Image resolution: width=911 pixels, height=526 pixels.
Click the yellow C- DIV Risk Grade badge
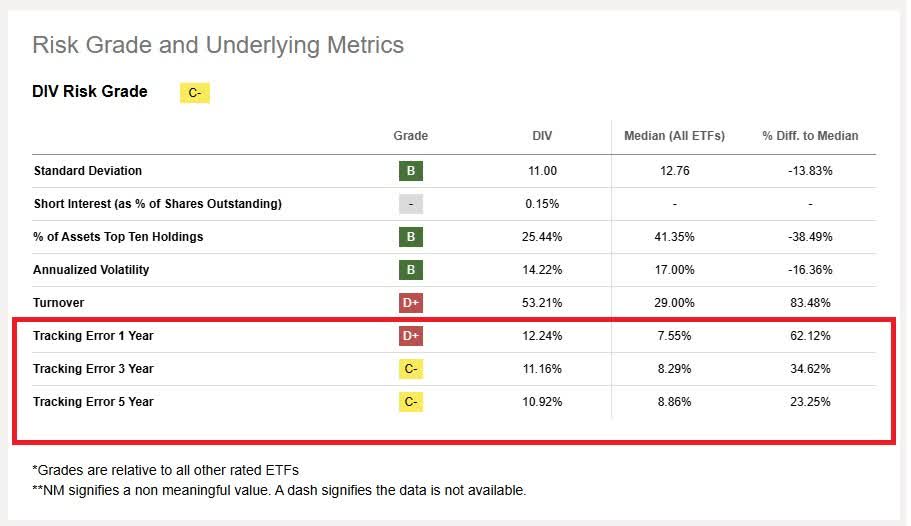coord(195,93)
